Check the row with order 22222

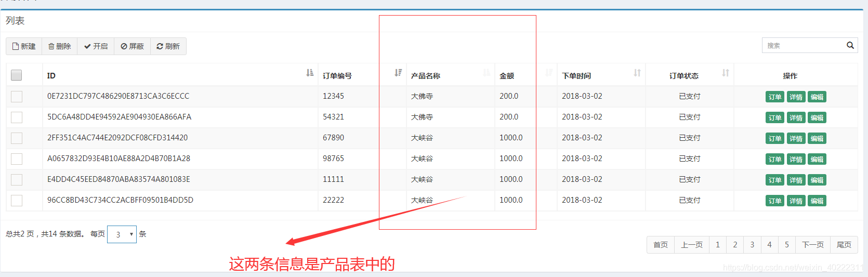click(17, 201)
